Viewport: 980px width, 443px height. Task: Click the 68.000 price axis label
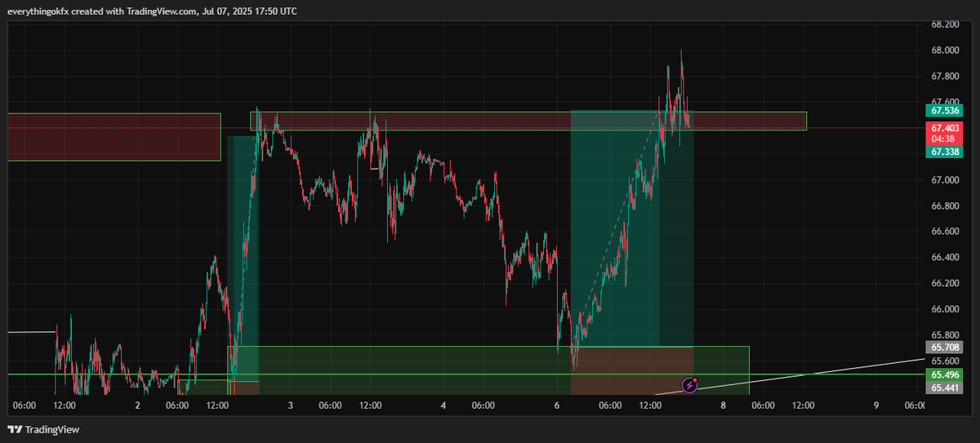pos(945,51)
